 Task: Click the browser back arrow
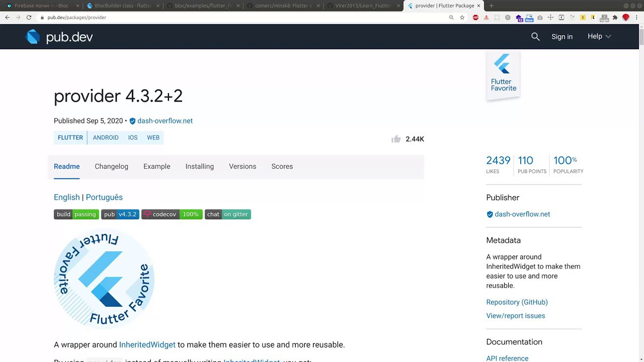pos(7,17)
